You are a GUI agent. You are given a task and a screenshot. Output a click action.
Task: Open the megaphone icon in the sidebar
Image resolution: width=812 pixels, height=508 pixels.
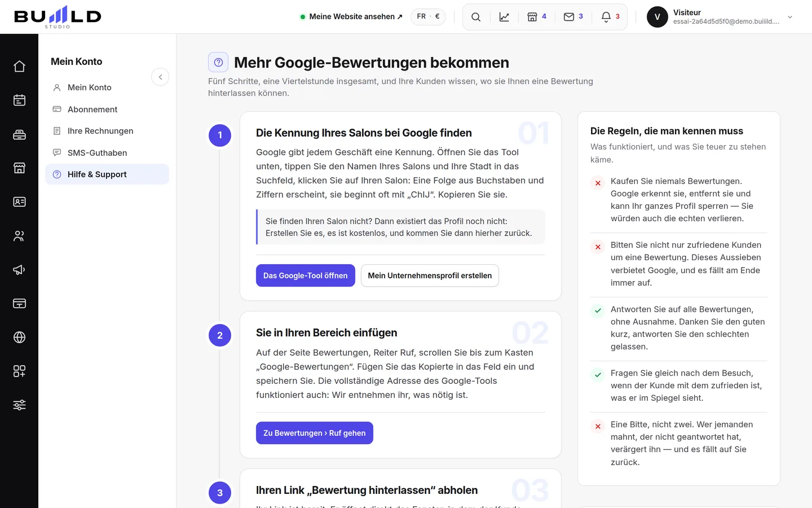[x=19, y=270]
